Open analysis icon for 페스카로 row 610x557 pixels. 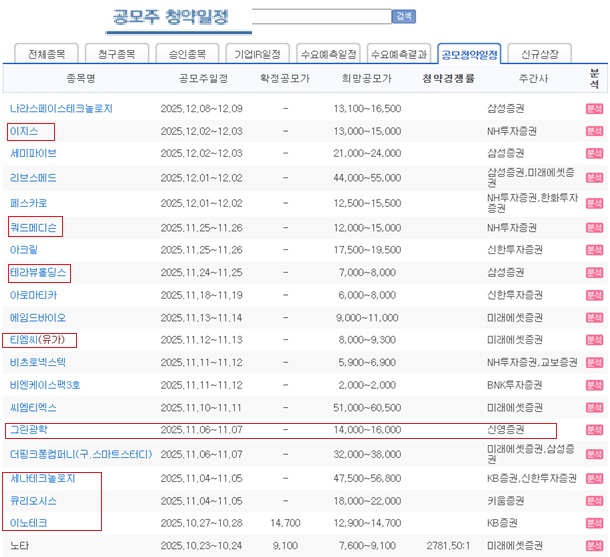(594, 203)
